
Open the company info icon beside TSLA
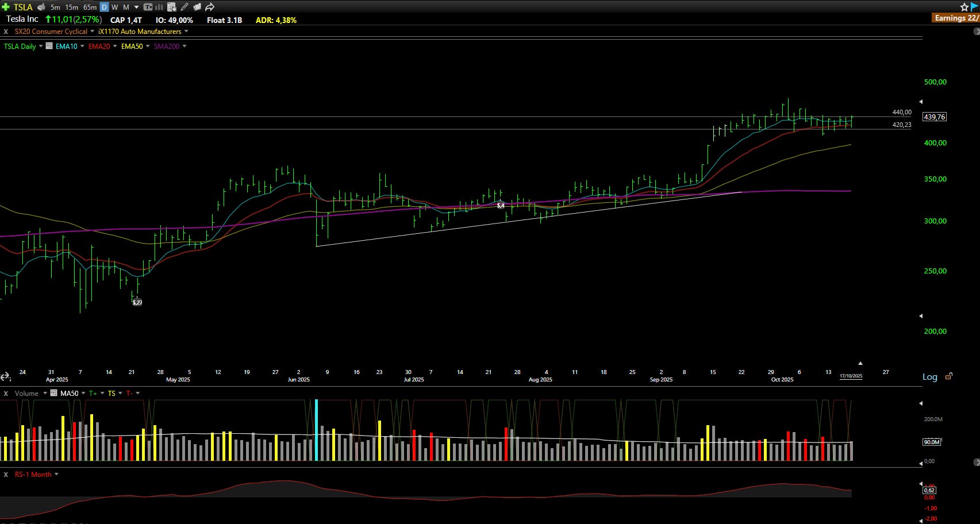point(41,7)
